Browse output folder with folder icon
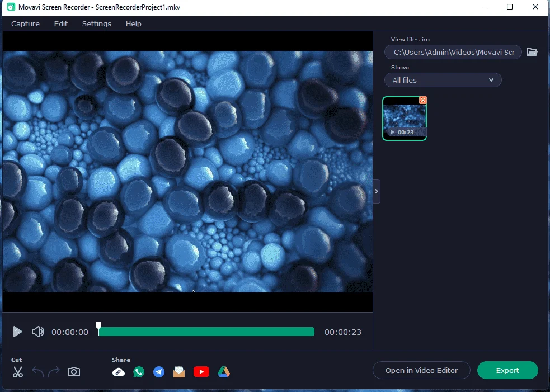 pyautogui.click(x=532, y=52)
